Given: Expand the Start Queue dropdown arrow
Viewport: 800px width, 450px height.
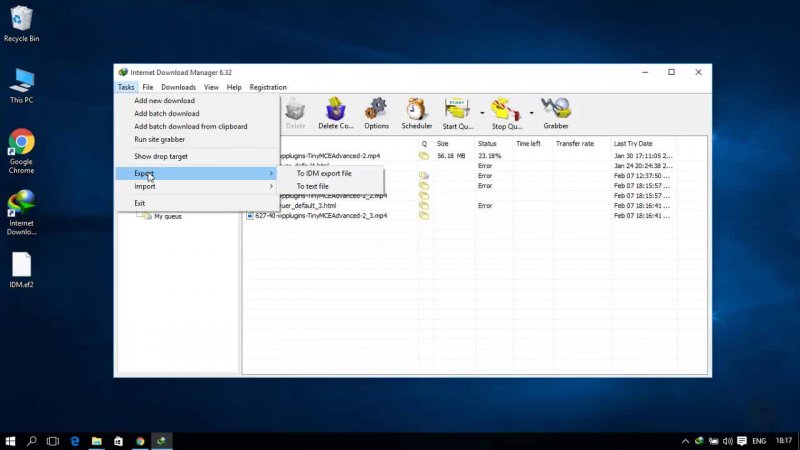Looking at the screenshot, I should [482, 113].
